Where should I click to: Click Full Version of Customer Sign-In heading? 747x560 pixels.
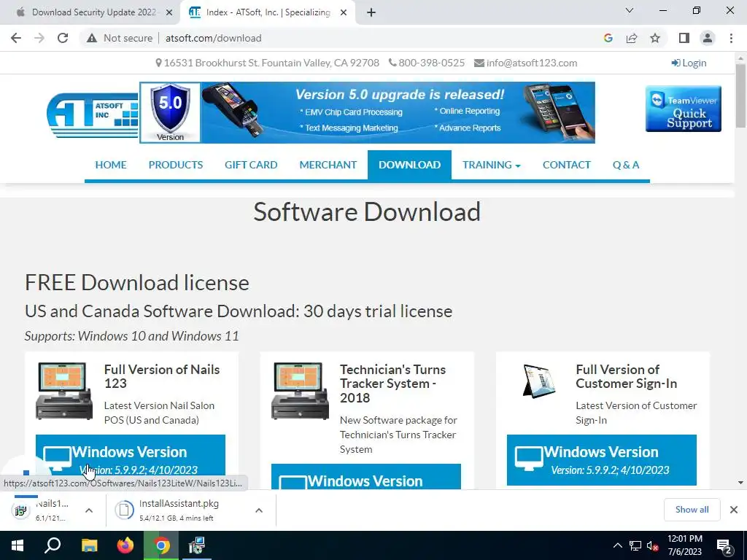[627, 376]
